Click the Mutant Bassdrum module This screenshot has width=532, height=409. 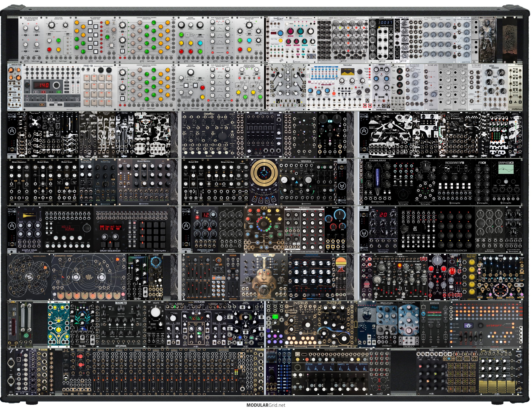click(19, 182)
